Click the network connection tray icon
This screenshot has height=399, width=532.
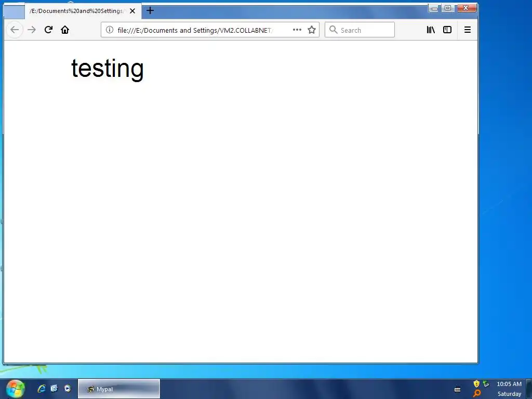(486, 384)
